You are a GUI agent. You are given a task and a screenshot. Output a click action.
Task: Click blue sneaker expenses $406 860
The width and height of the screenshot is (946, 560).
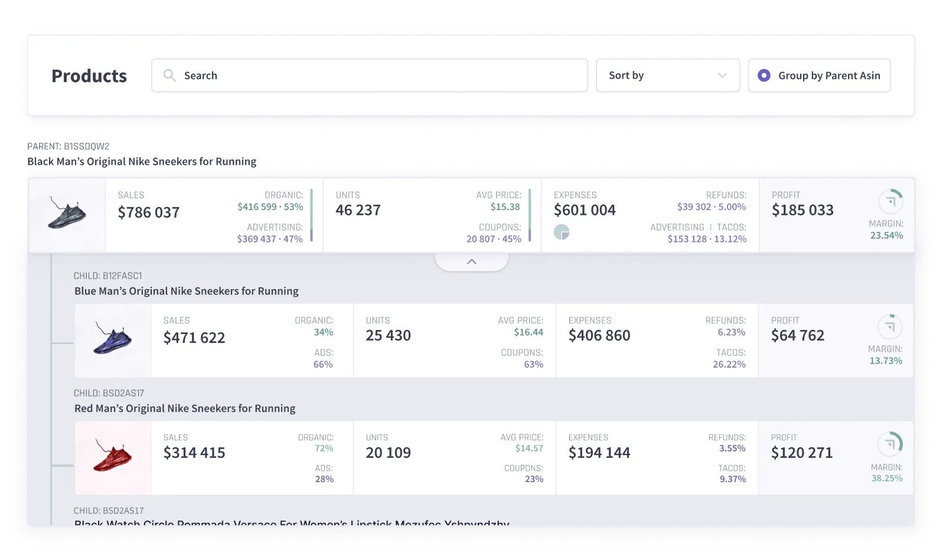[599, 335]
